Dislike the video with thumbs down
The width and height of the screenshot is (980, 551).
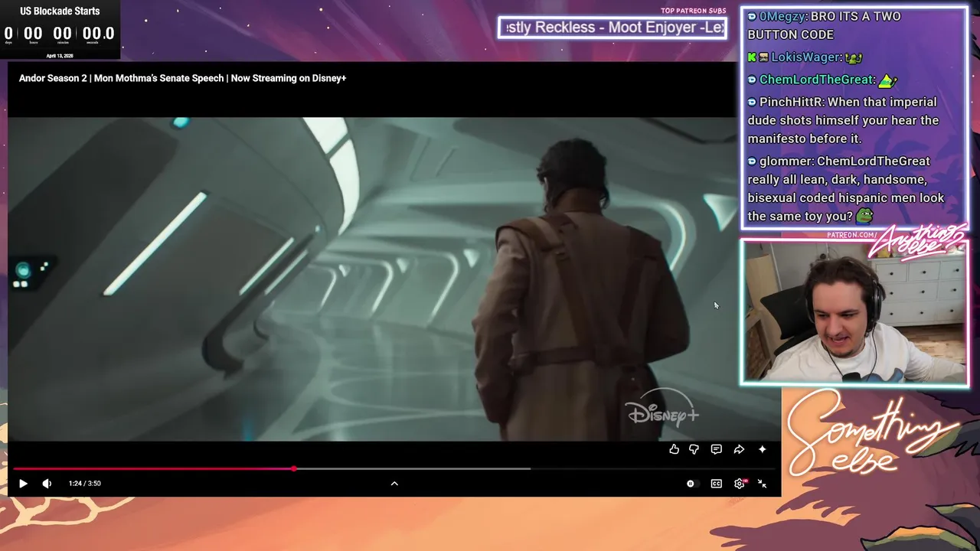click(x=694, y=450)
